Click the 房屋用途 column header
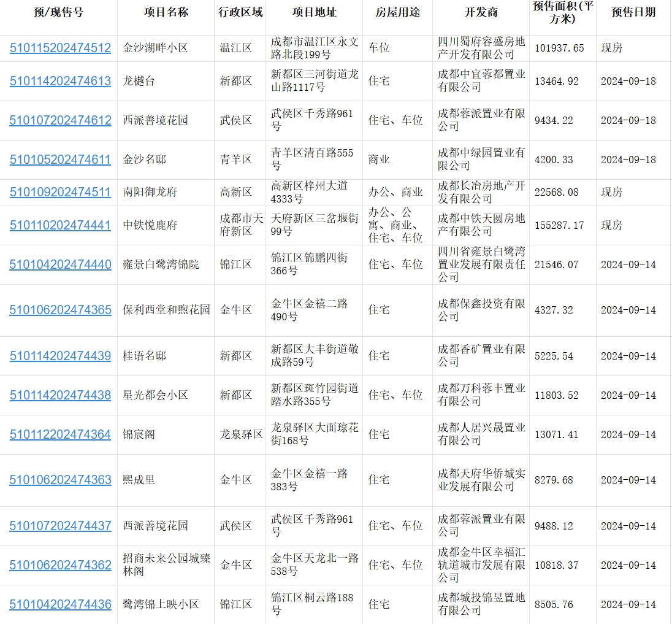 click(398, 12)
